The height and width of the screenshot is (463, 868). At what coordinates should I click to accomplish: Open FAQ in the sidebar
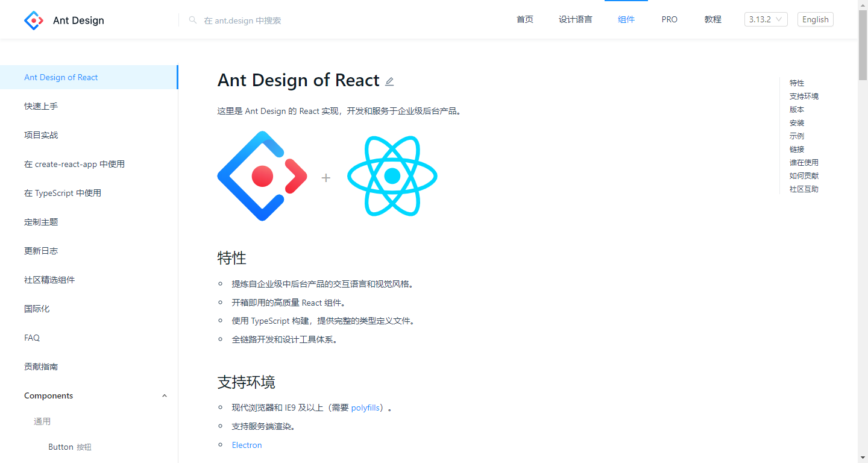pos(89,338)
